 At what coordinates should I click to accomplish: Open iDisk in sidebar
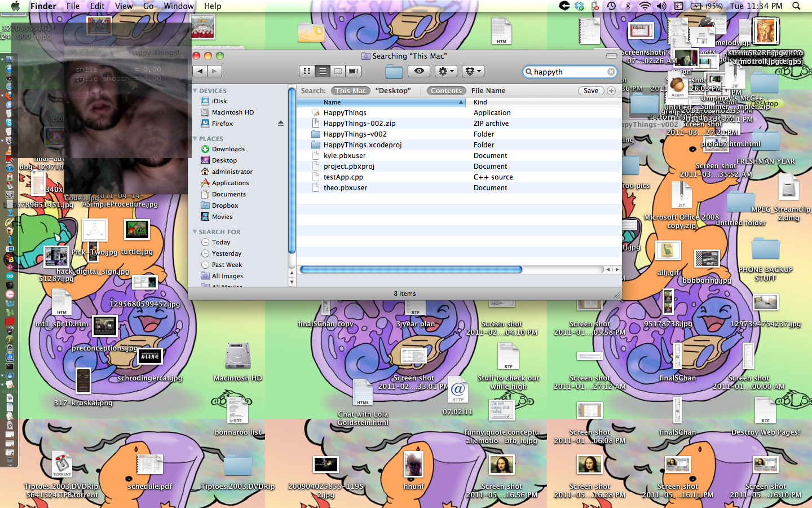click(219, 101)
